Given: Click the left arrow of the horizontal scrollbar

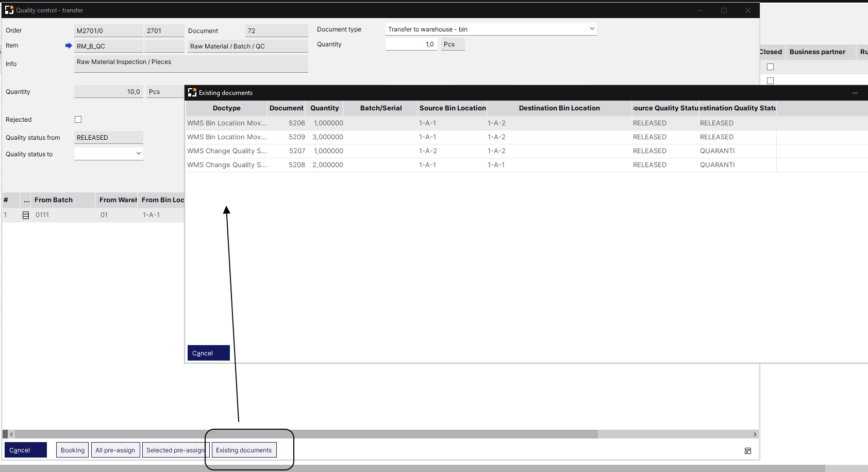Looking at the screenshot, I should tap(11, 434).
